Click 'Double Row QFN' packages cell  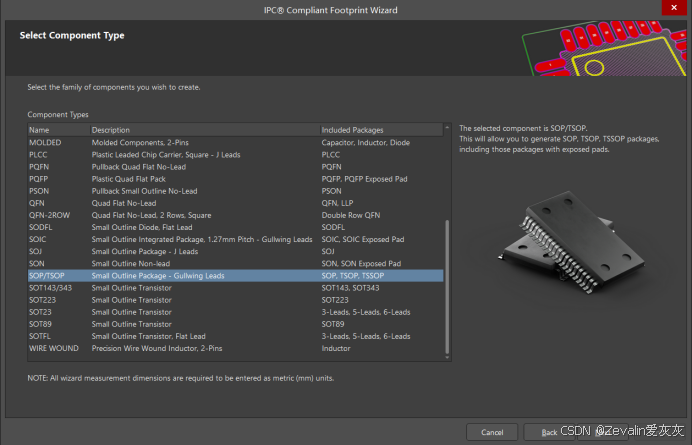350,215
